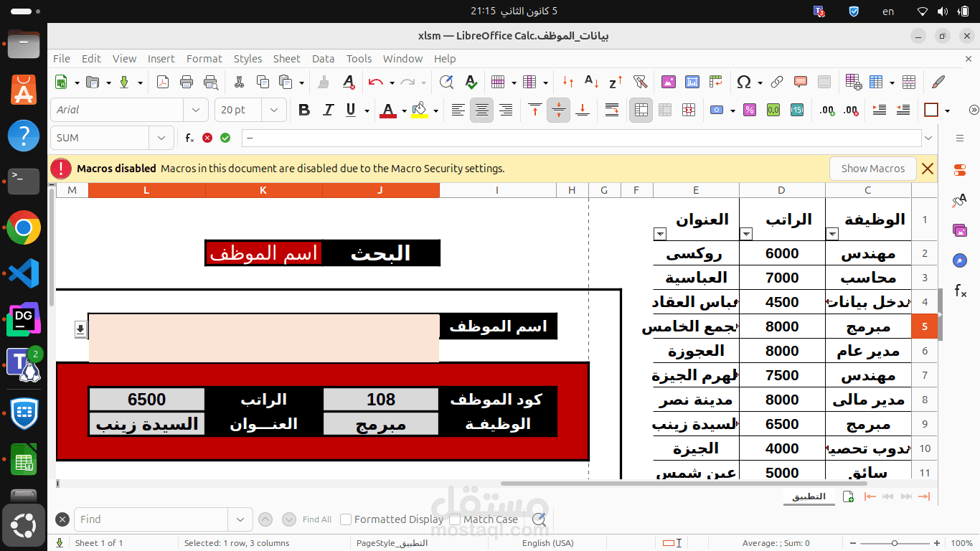
Task: Toggle underline formatting
Action: coord(351,110)
